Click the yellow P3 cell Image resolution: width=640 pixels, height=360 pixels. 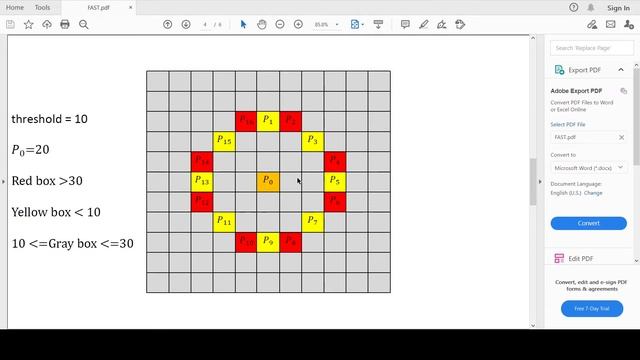tap(313, 141)
